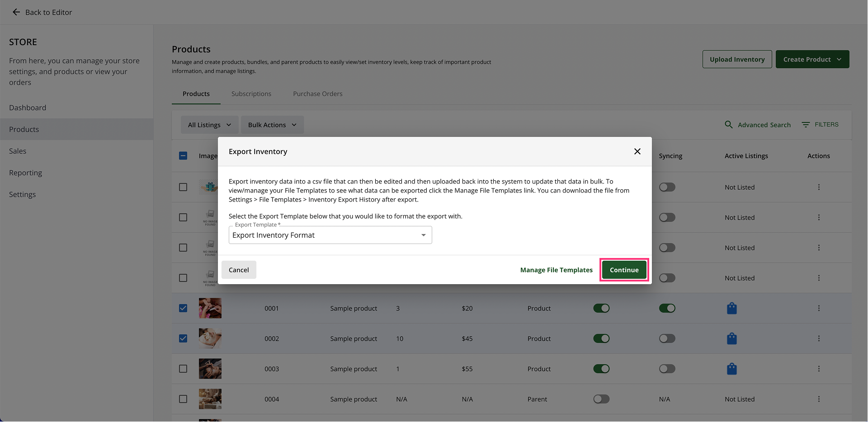Turn off Syncing toggle for product 0001
Screen dimensions: 868x422
pos(667,308)
